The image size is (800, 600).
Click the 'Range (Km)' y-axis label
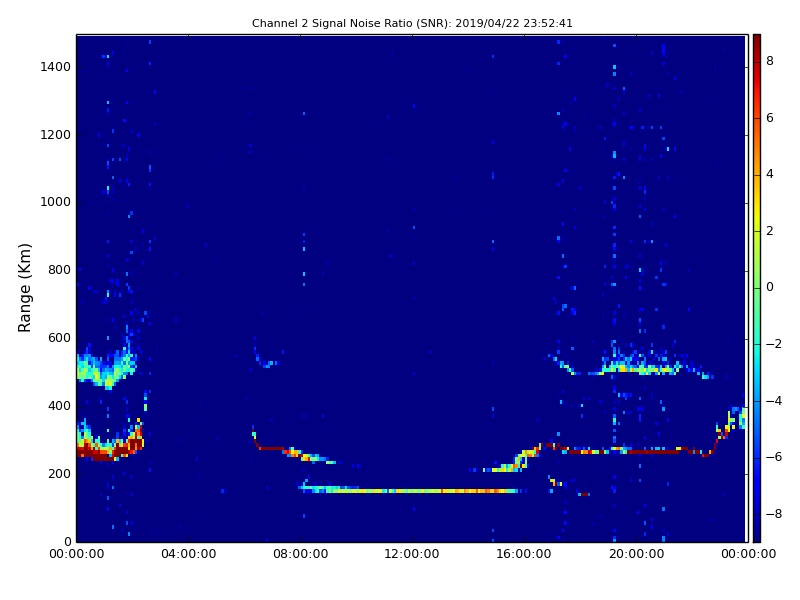pyautogui.click(x=24, y=288)
